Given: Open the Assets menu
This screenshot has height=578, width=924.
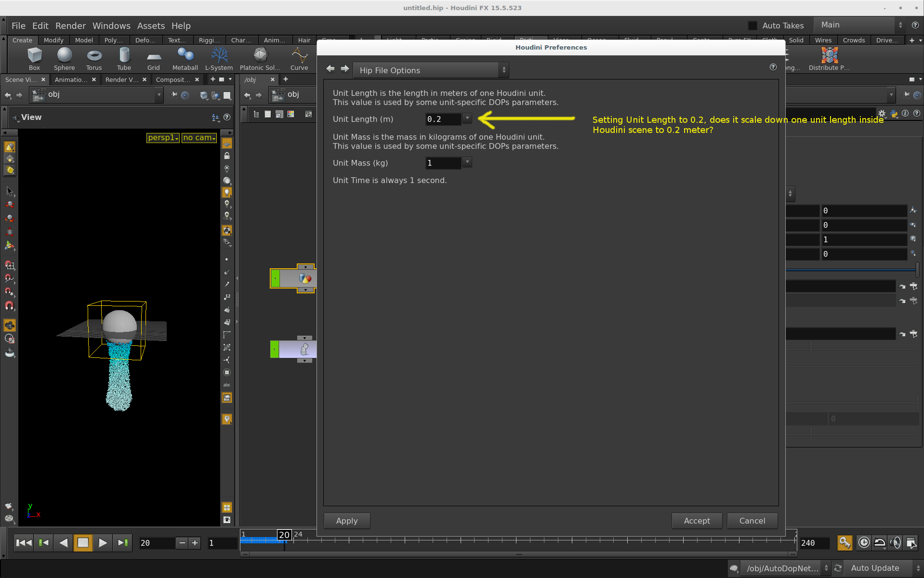Looking at the screenshot, I should [151, 26].
